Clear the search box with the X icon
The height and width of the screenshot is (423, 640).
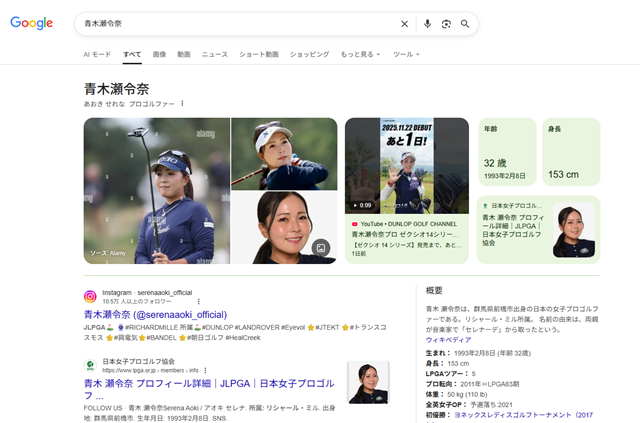click(x=404, y=24)
